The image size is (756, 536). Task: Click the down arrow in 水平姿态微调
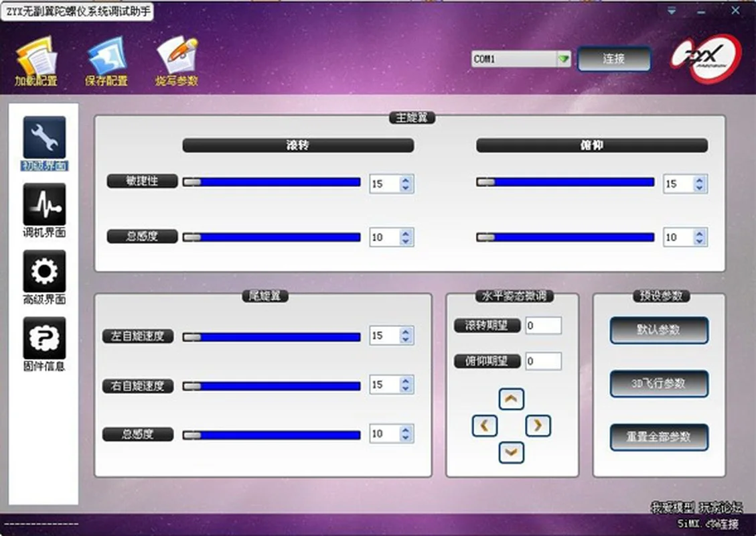click(x=511, y=452)
